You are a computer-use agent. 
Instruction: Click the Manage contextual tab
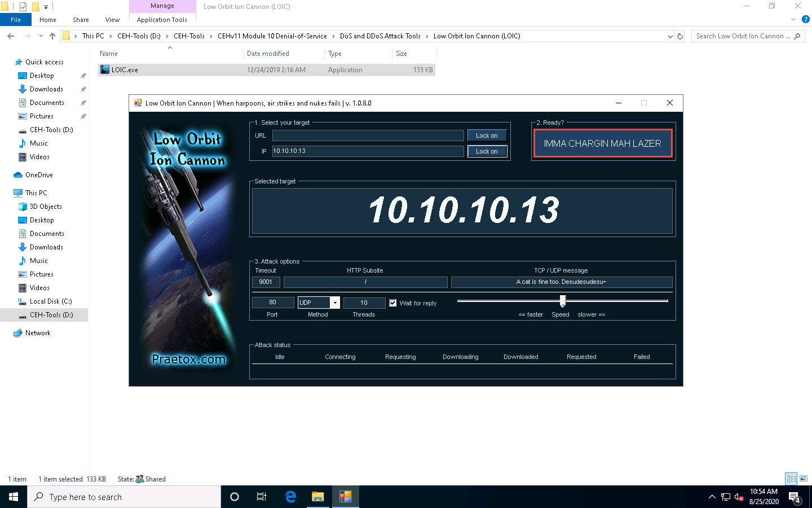(x=162, y=6)
